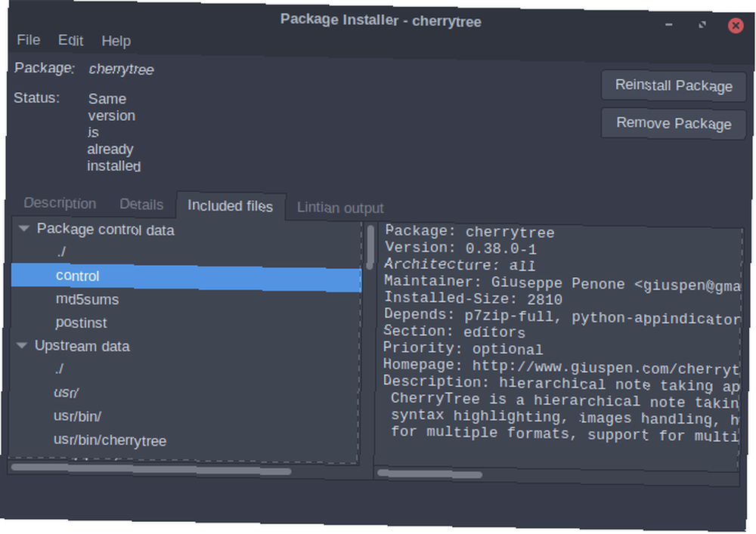Viewport: 756px width, 534px height.
Task: Click the 'Priority: optional' line
Action: coord(463,348)
